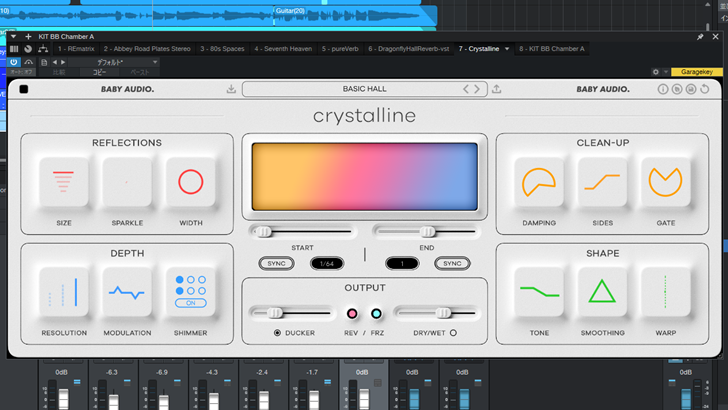Open the plugin info icon
This screenshot has height=410, width=728.
point(663,89)
